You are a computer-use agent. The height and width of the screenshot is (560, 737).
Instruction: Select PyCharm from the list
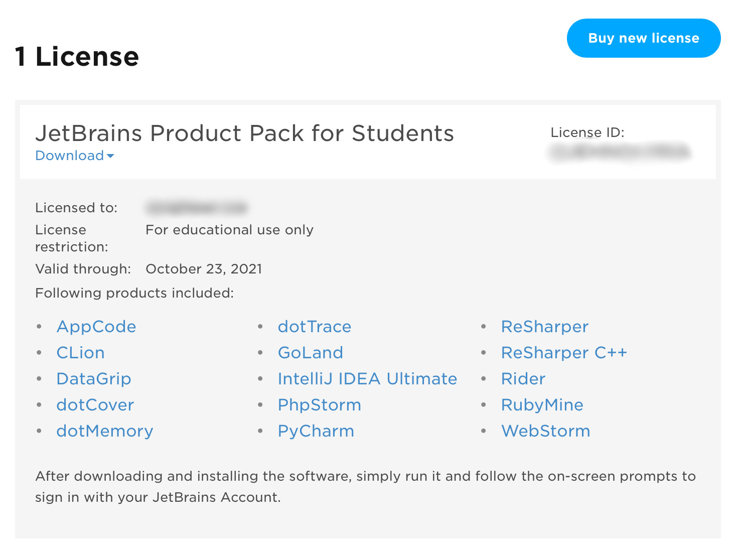click(x=316, y=431)
